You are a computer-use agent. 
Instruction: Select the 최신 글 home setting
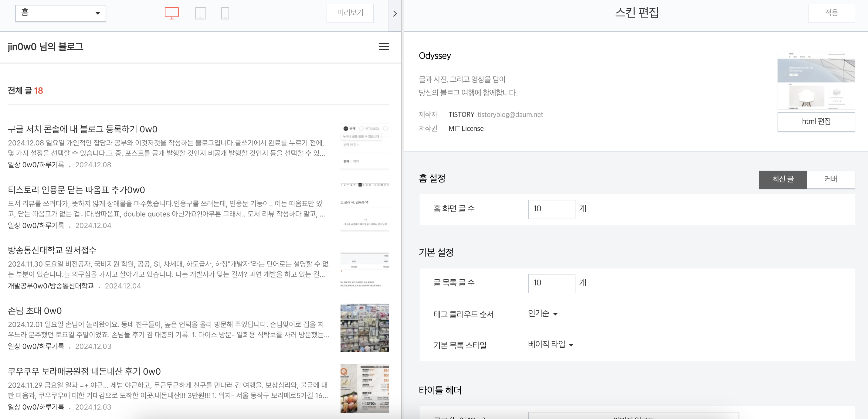point(782,179)
